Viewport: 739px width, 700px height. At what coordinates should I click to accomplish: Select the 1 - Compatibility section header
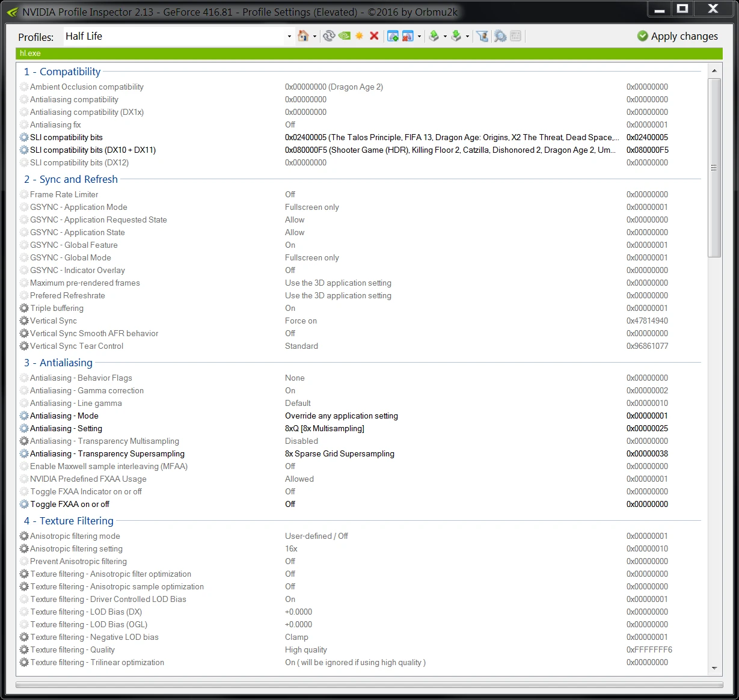tap(63, 72)
